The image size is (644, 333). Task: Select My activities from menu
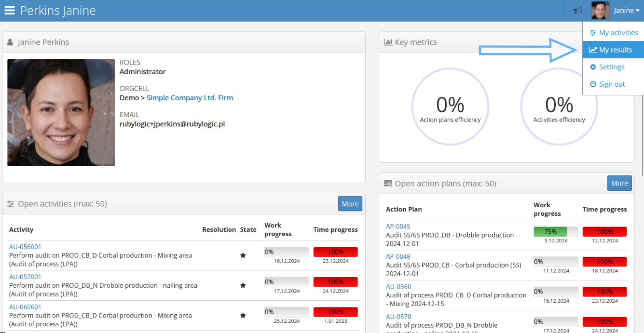click(x=614, y=33)
